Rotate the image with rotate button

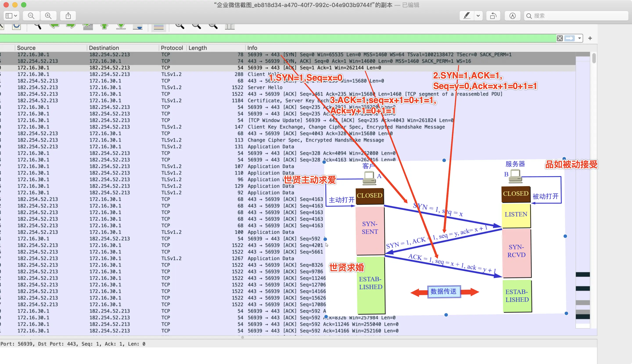493,16
